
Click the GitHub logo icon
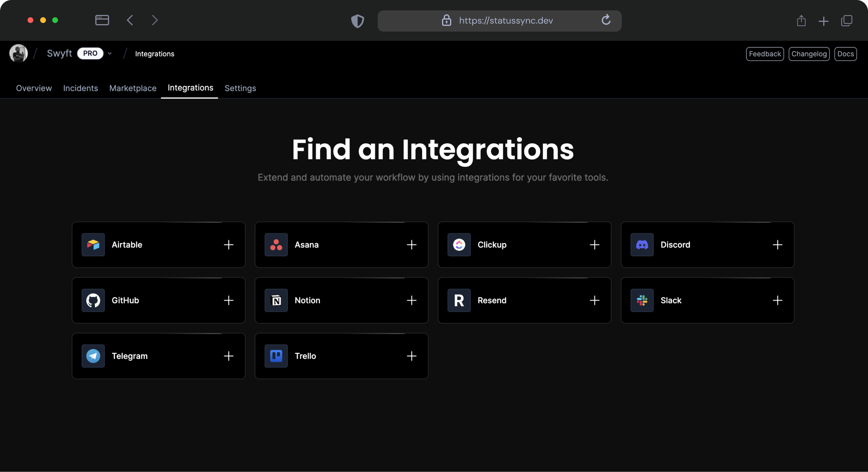click(x=93, y=300)
